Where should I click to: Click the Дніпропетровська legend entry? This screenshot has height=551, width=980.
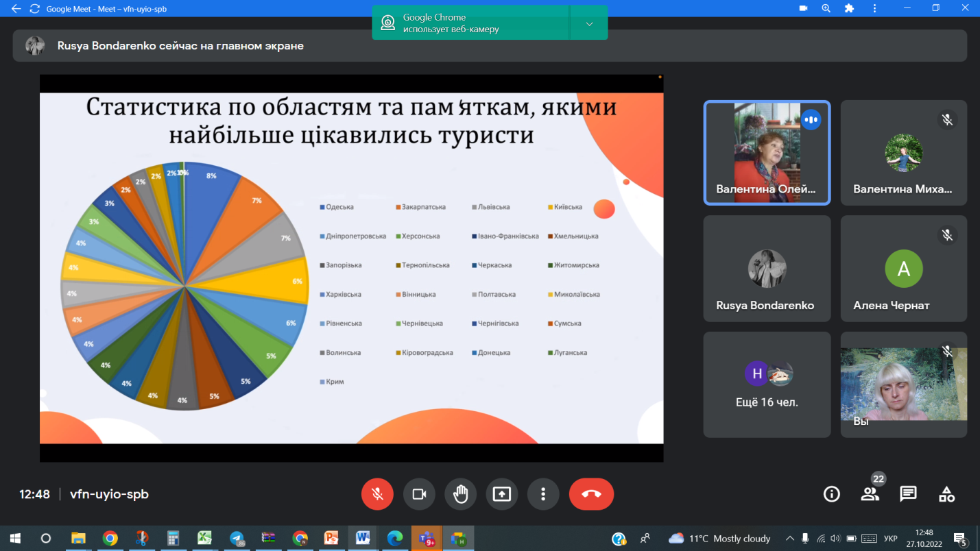pos(353,236)
